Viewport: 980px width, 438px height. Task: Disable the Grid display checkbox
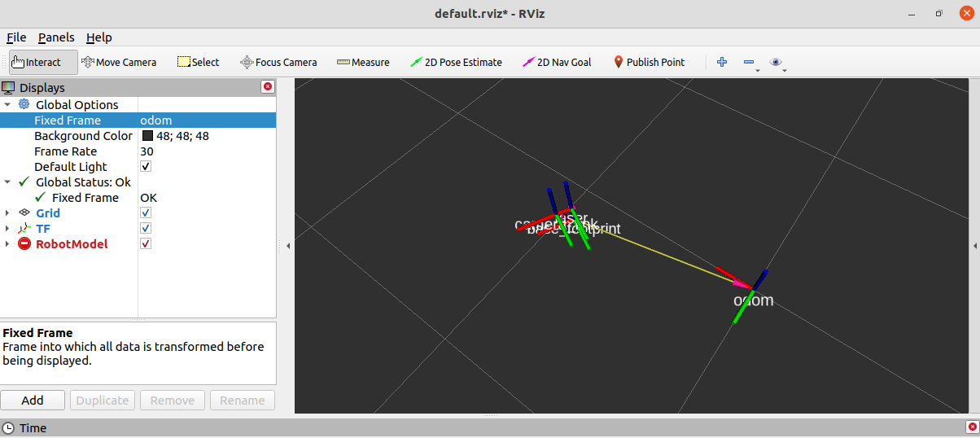(x=146, y=213)
